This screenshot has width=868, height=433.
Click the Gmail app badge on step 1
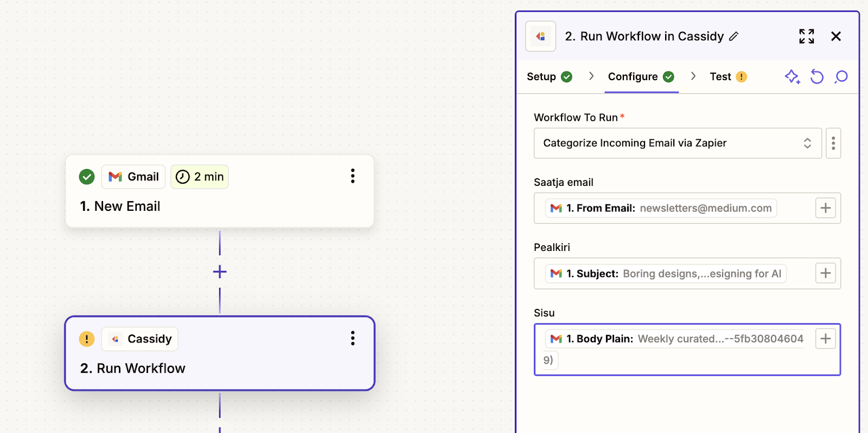[133, 177]
